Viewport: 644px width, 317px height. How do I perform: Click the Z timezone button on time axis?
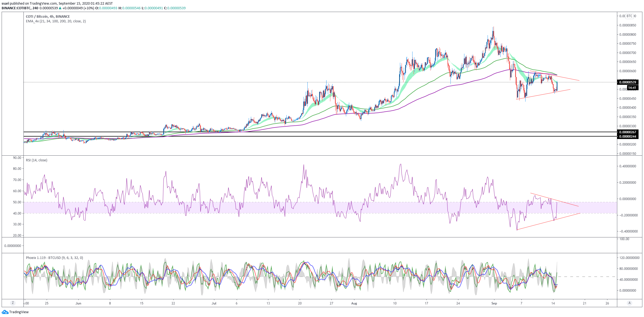coord(13,303)
